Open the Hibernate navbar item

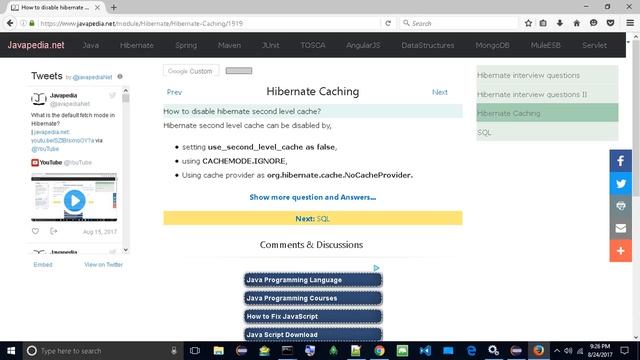coord(137,45)
